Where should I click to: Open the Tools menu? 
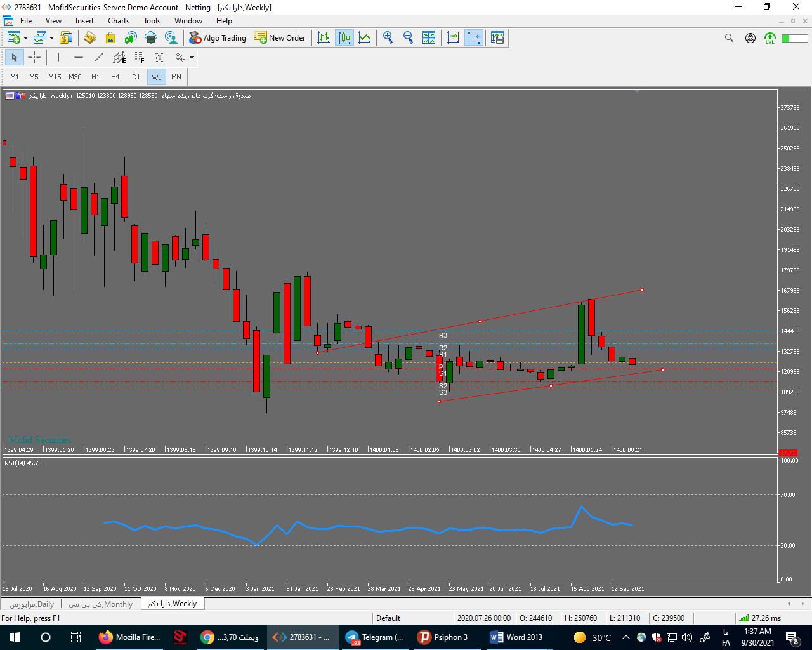[152, 21]
